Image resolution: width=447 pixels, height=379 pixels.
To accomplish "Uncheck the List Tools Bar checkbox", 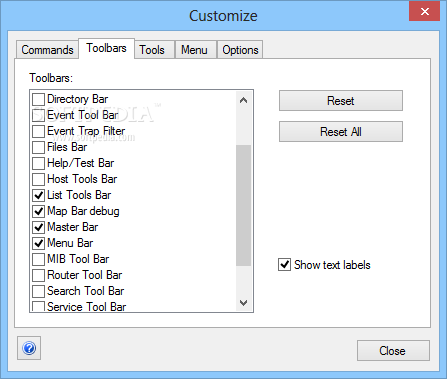I will [38, 195].
